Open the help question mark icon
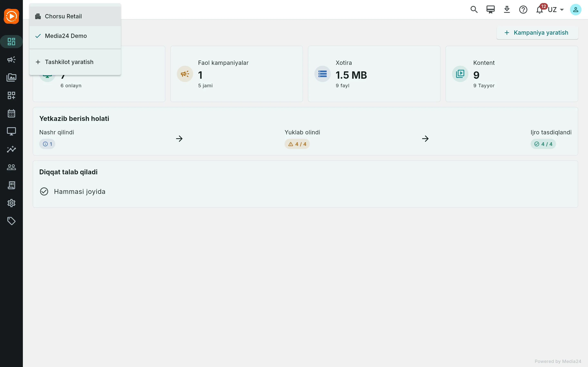The width and height of the screenshot is (588, 367). [523, 10]
